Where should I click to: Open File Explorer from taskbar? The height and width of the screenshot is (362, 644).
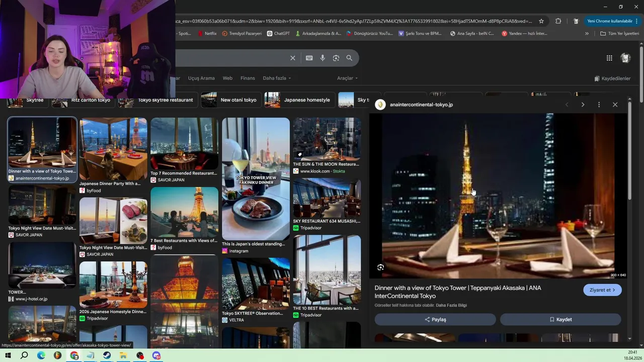point(123,355)
